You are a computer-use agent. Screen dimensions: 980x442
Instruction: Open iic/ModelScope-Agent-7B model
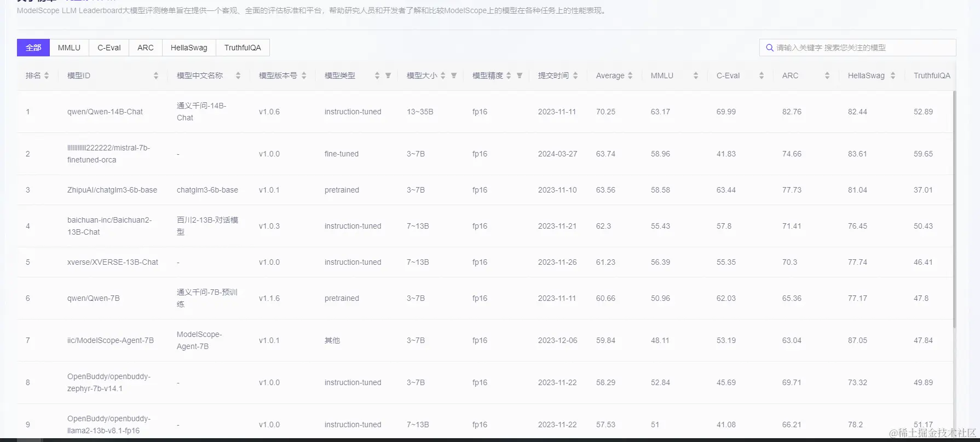point(111,340)
